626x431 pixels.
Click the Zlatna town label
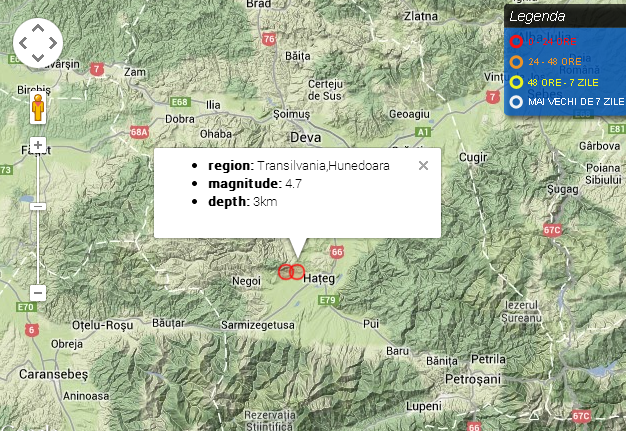421,16
